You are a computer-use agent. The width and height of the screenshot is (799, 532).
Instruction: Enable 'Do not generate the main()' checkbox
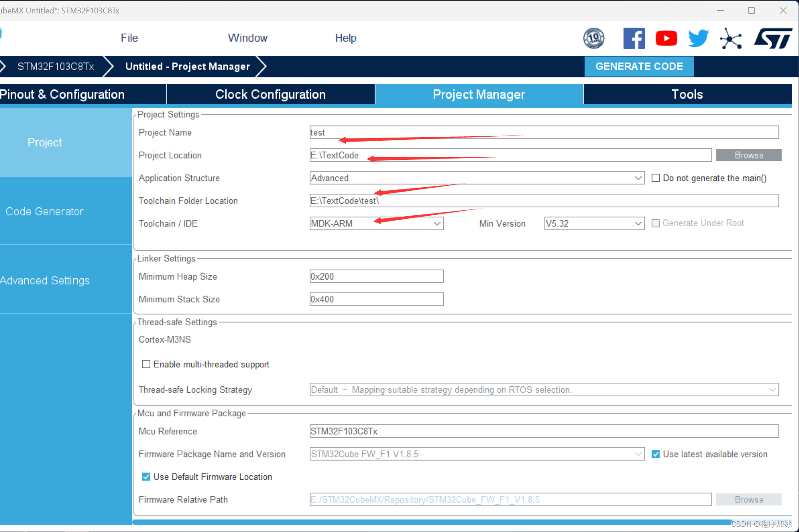[656, 178]
